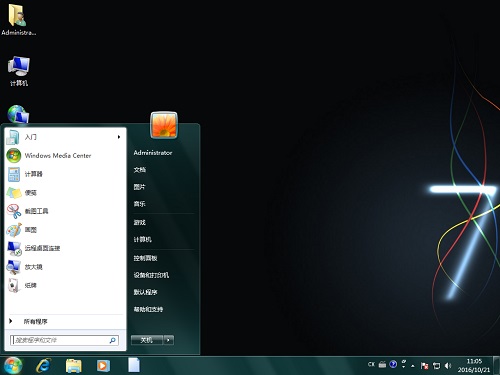
Task: Open 设备和打印机 devices and printers
Action: click(x=151, y=275)
